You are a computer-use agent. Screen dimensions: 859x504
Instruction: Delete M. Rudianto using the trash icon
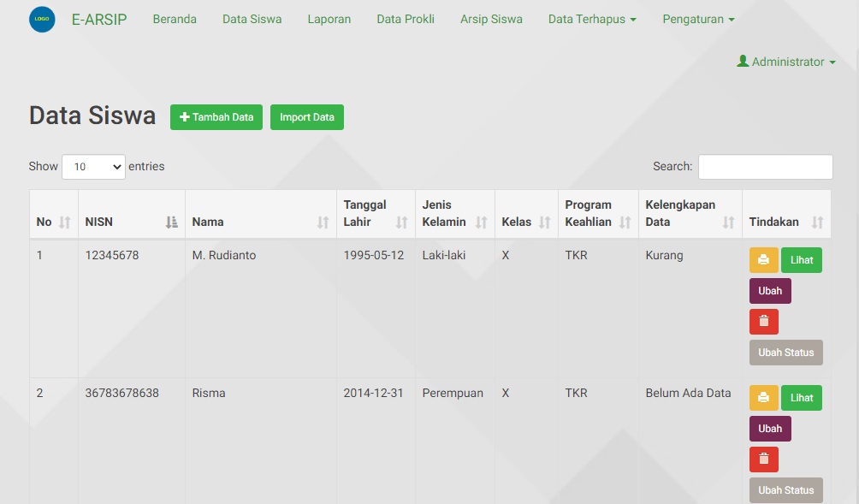pyautogui.click(x=763, y=321)
